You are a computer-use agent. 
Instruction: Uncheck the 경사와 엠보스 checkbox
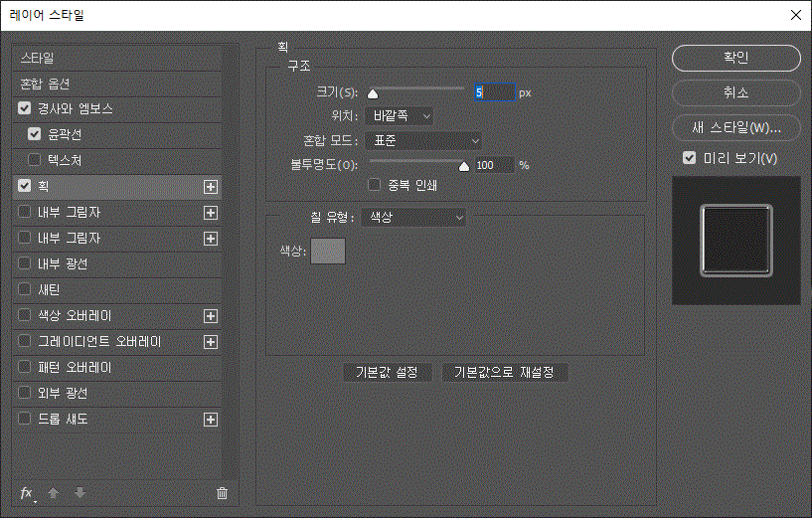coord(24,108)
